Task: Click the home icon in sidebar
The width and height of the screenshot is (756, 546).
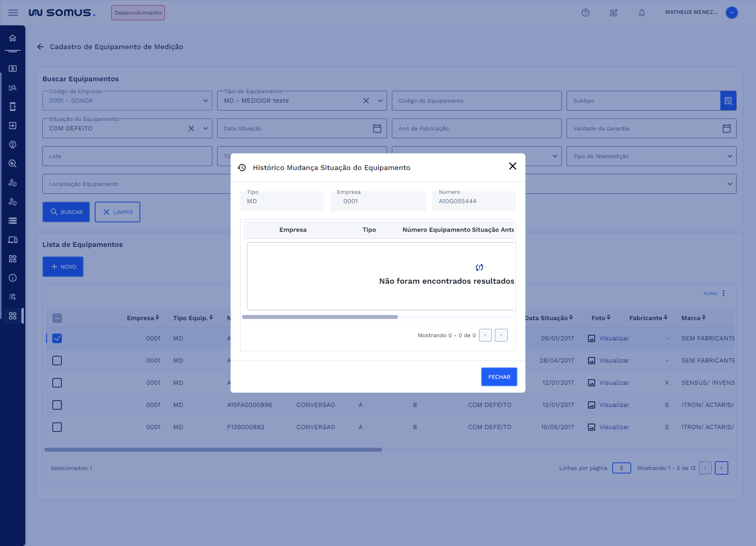Action: (x=13, y=38)
